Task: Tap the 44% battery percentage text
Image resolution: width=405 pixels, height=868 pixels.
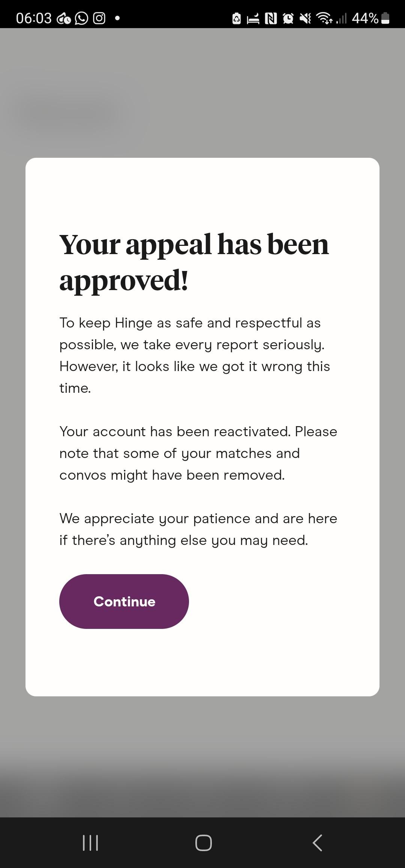Action: pyautogui.click(x=365, y=18)
